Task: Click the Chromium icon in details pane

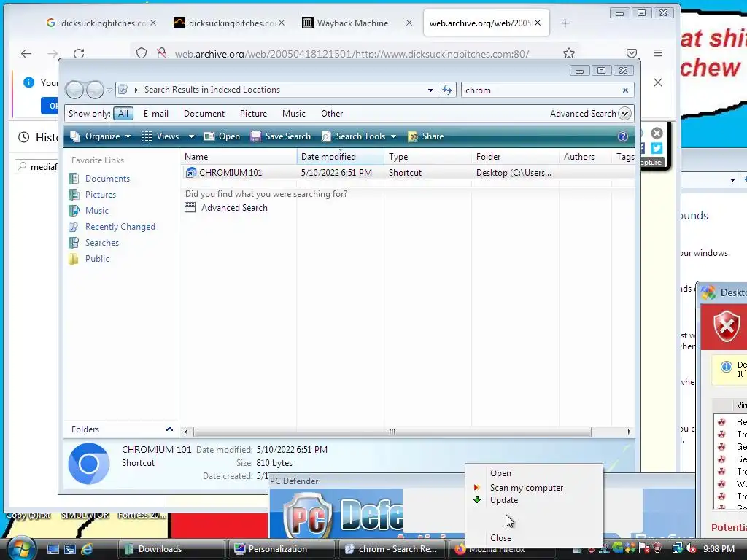Action: pyautogui.click(x=88, y=463)
